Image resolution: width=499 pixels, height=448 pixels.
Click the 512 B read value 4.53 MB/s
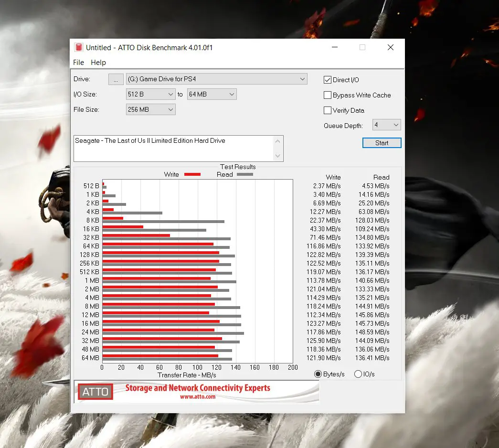tap(375, 186)
